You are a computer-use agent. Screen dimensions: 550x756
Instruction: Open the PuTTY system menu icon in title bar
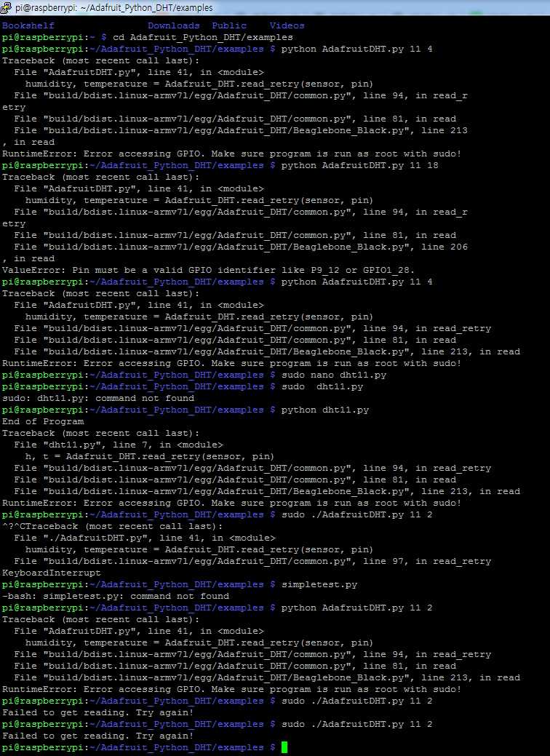[7, 7]
